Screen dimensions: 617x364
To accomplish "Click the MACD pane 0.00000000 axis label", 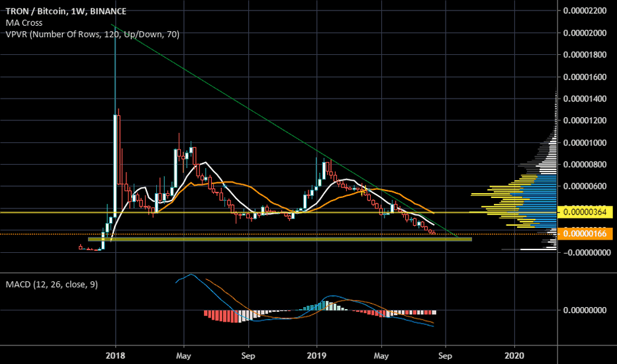I will coord(585,310).
